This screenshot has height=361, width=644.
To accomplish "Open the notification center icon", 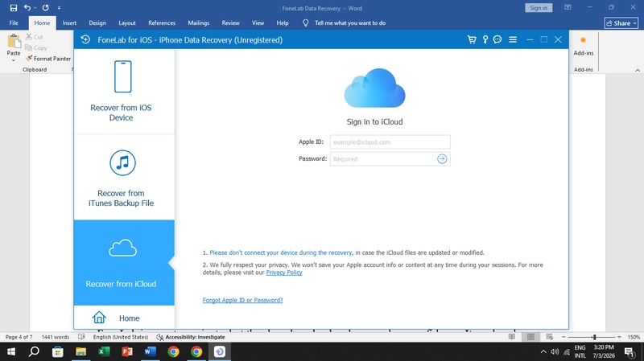I will coord(629,351).
